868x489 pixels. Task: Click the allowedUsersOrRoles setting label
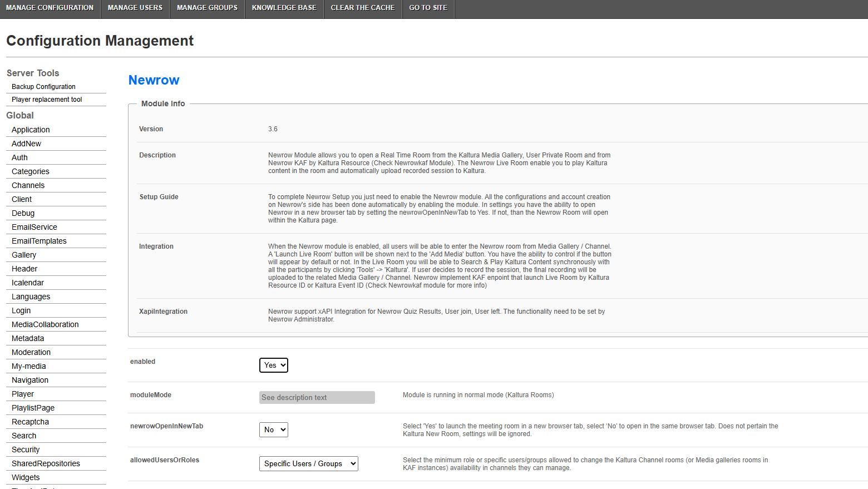point(165,460)
